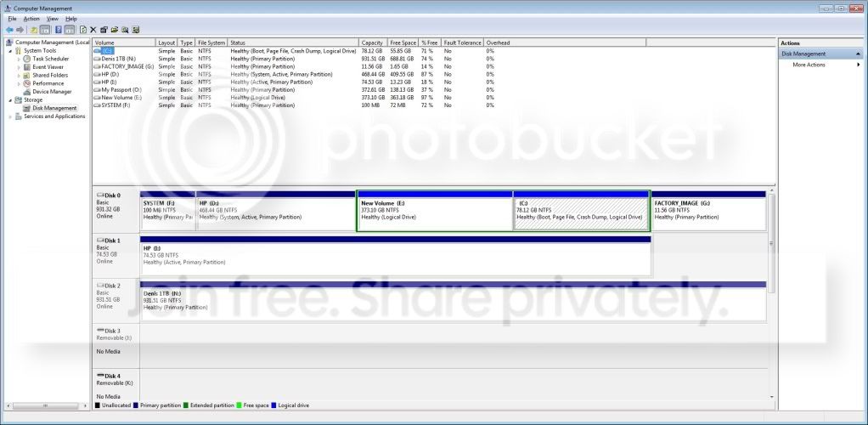Click the Open folder toolbar icon
This screenshot has height=425, width=868.
point(115,30)
